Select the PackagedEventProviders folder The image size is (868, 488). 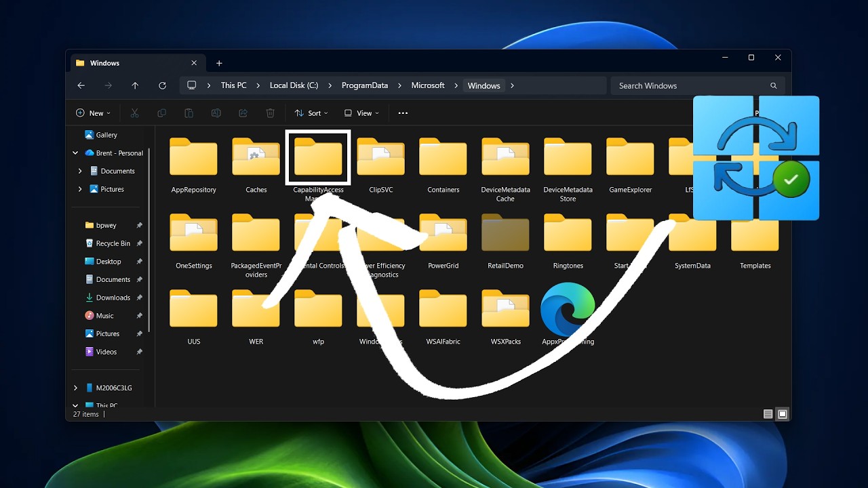pos(256,245)
